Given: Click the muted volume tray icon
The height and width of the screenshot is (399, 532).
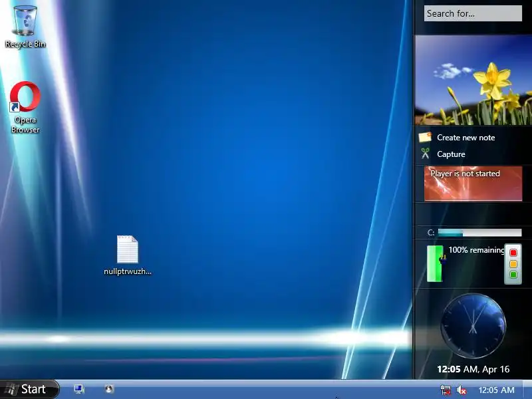Looking at the screenshot, I should 462,390.
